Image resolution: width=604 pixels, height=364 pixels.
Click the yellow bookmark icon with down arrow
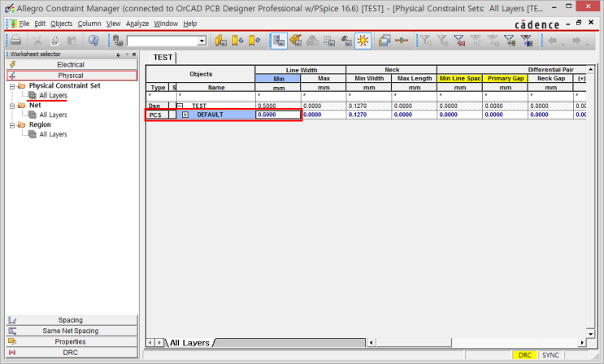click(237, 41)
